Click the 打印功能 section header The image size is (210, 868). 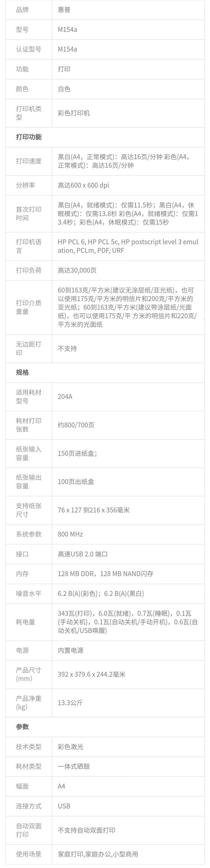(29, 137)
